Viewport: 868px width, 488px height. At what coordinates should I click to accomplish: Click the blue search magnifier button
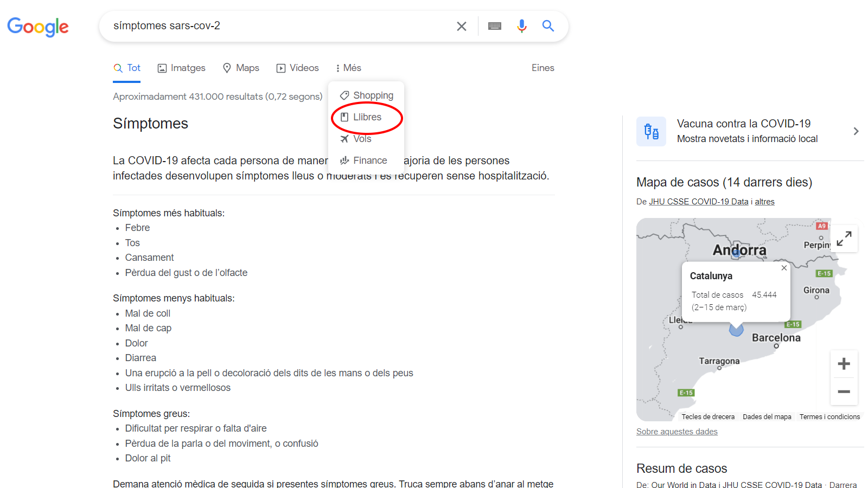coord(548,26)
